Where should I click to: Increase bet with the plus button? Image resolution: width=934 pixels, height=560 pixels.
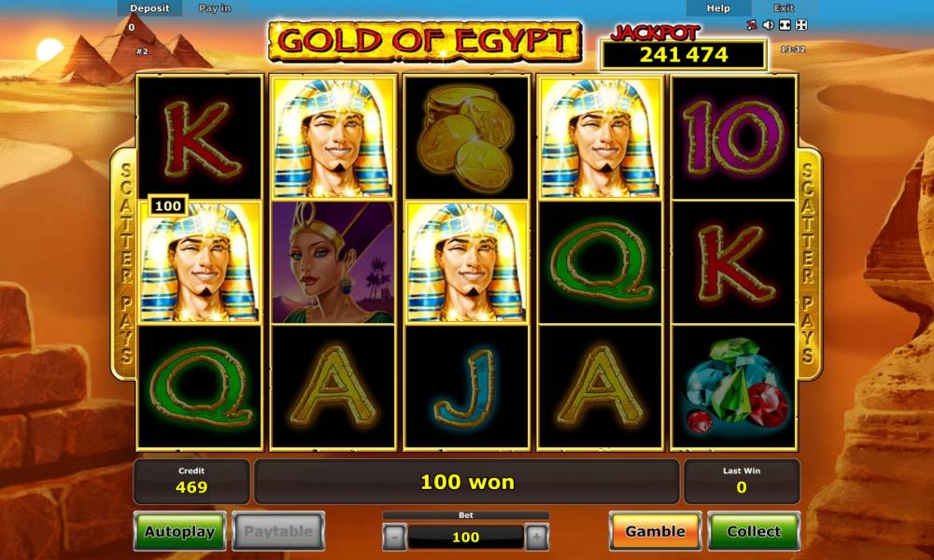536,538
